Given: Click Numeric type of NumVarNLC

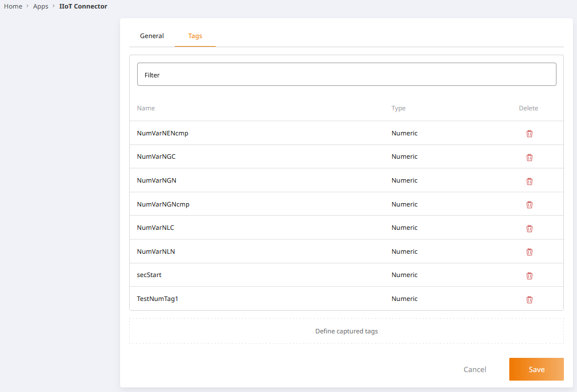Looking at the screenshot, I should [404, 228].
